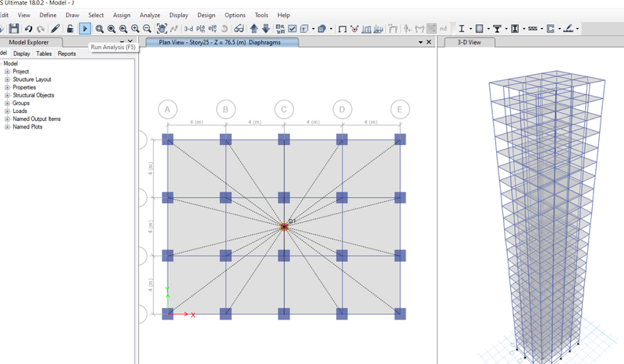Switch to Display tab in Model Explorer

coord(22,54)
